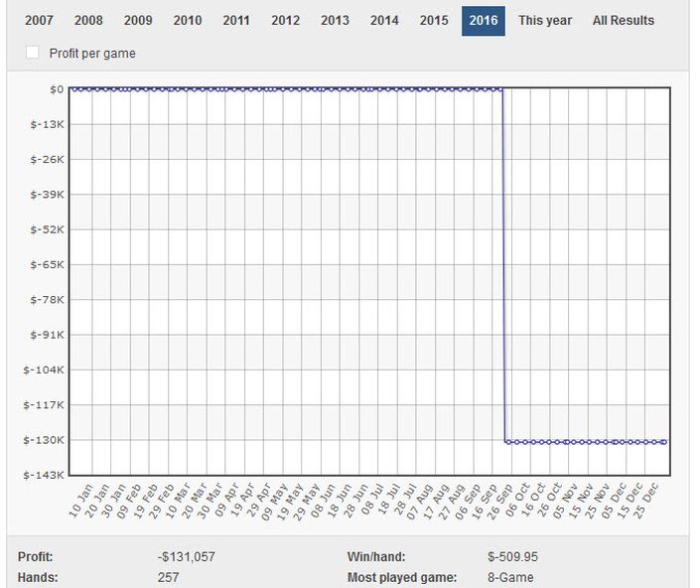The height and width of the screenshot is (588, 700).
Task: Click the Profit per game label
Action: 92,54
